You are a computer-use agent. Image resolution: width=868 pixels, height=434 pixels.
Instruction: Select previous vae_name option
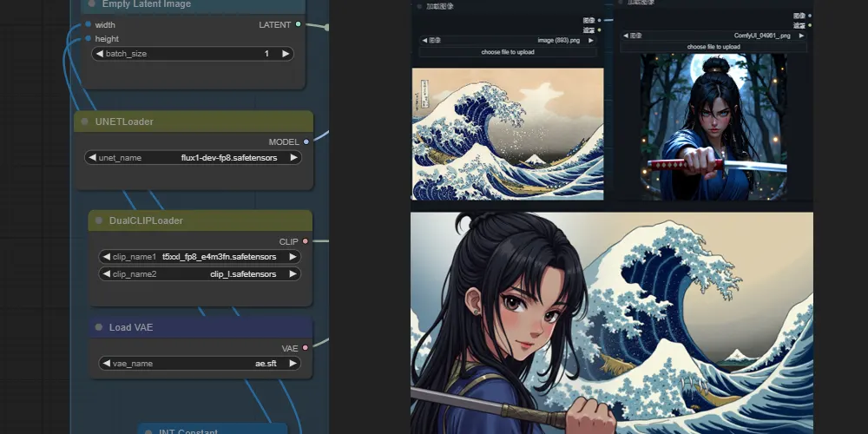106,364
